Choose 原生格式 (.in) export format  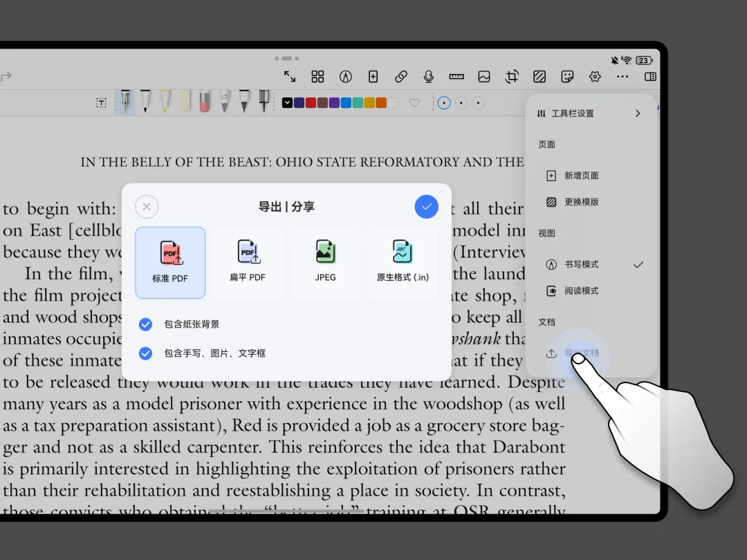403,263
